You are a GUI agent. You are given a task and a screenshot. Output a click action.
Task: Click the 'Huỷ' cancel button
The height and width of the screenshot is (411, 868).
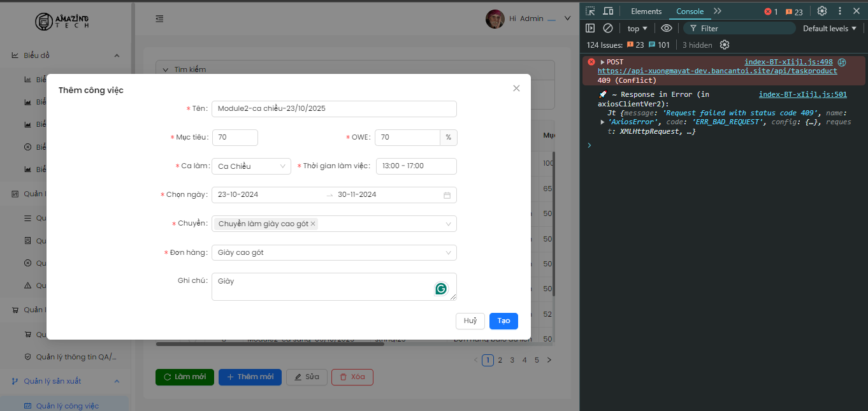[470, 321]
